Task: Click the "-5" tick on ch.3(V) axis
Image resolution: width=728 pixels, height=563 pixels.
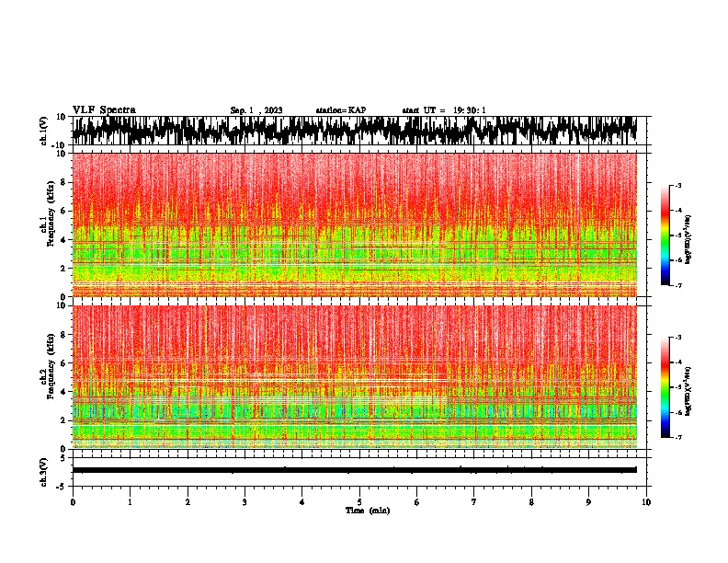Action: click(x=63, y=487)
